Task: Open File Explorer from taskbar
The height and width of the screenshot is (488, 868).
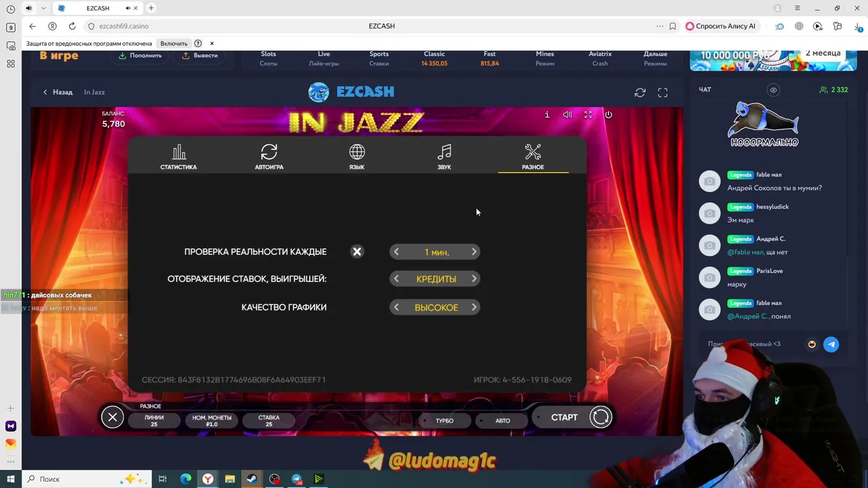Action: click(230, 479)
